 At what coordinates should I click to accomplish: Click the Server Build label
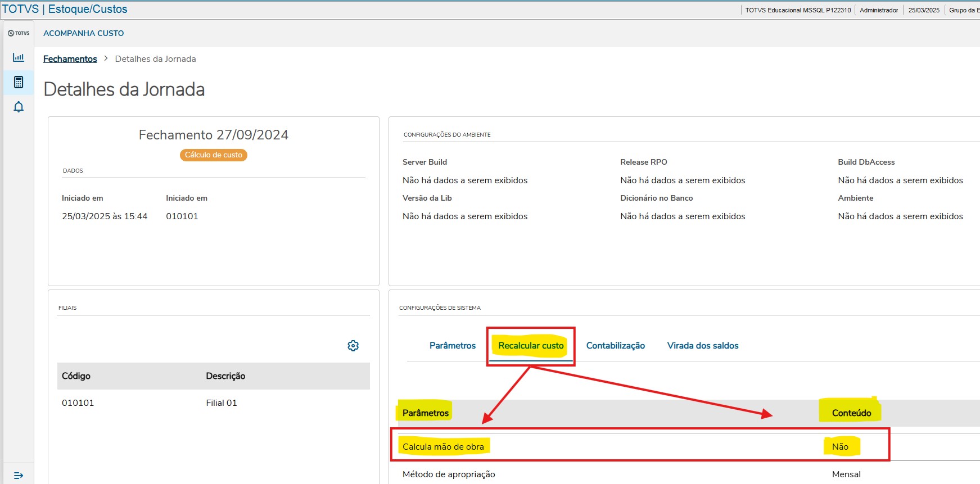[424, 162]
